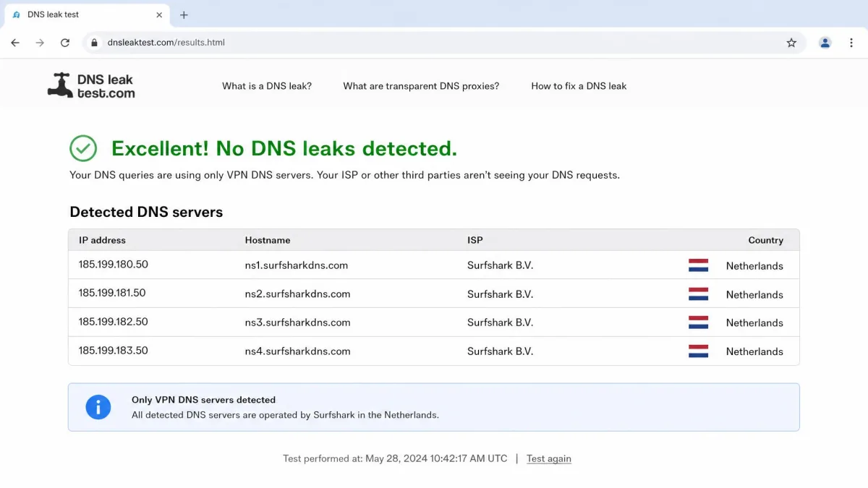Viewport: 868px width, 488px height.
Task: Click the Hostname column header
Action: [x=268, y=240]
